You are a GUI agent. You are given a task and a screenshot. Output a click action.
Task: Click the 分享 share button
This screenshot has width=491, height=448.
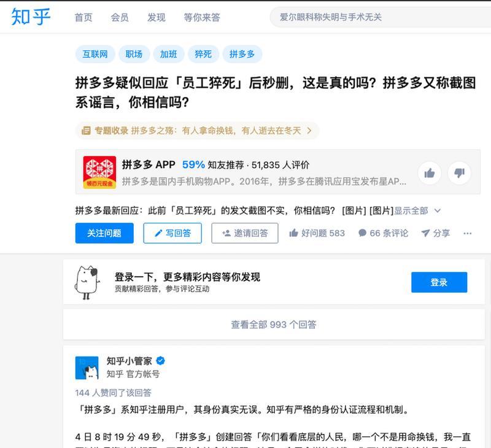point(436,233)
